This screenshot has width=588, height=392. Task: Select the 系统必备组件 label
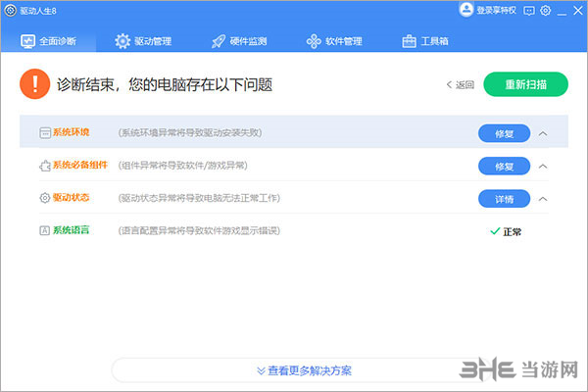[80, 165]
